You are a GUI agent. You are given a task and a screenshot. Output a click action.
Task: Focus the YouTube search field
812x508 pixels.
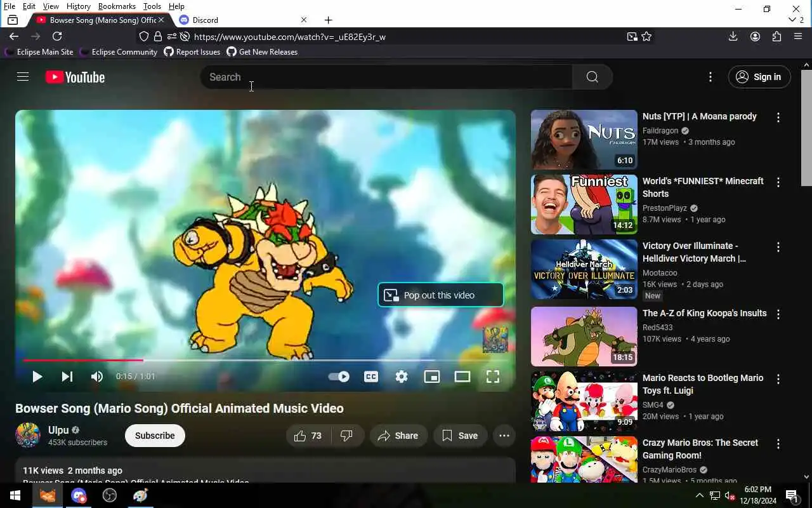click(x=386, y=77)
